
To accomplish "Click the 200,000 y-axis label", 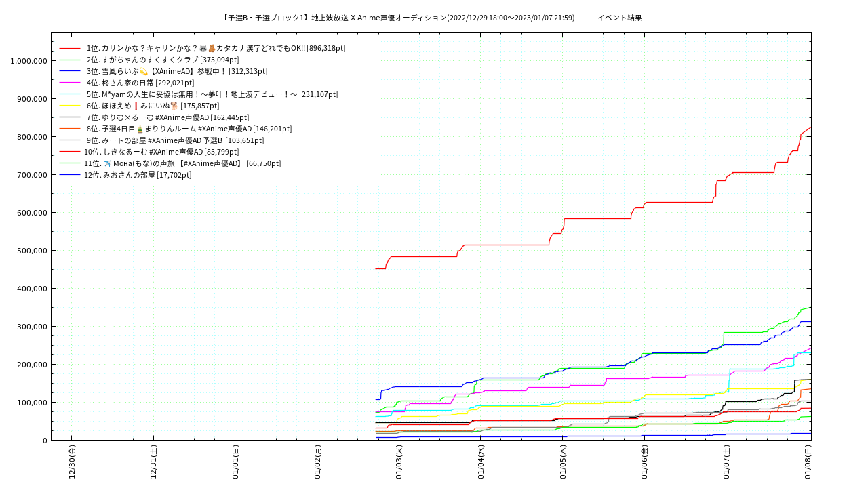I will pos(31,365).
